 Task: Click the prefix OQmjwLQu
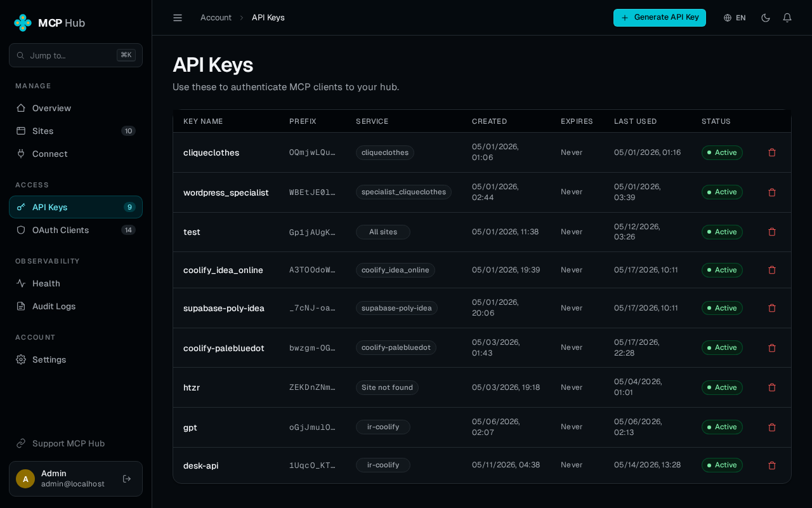(312, 152)
